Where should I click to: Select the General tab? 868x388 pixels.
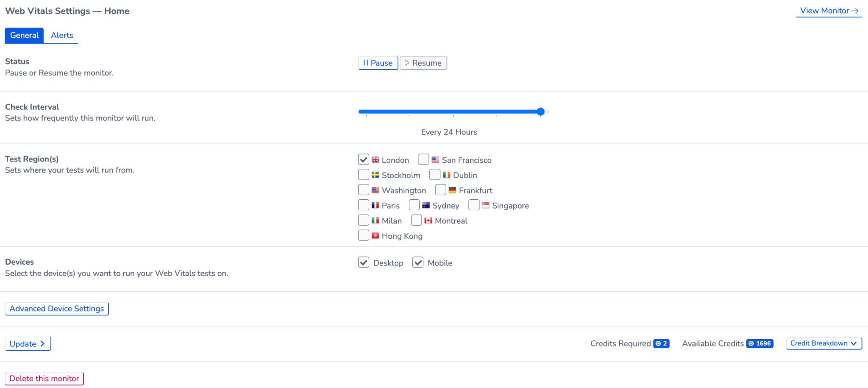click(24, 35)
